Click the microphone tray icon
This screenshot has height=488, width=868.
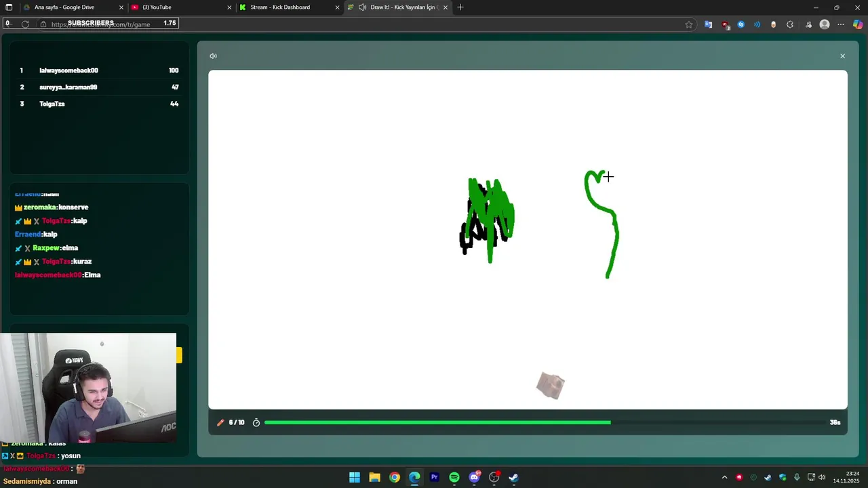pyautogui.click(x=797, y=477)
